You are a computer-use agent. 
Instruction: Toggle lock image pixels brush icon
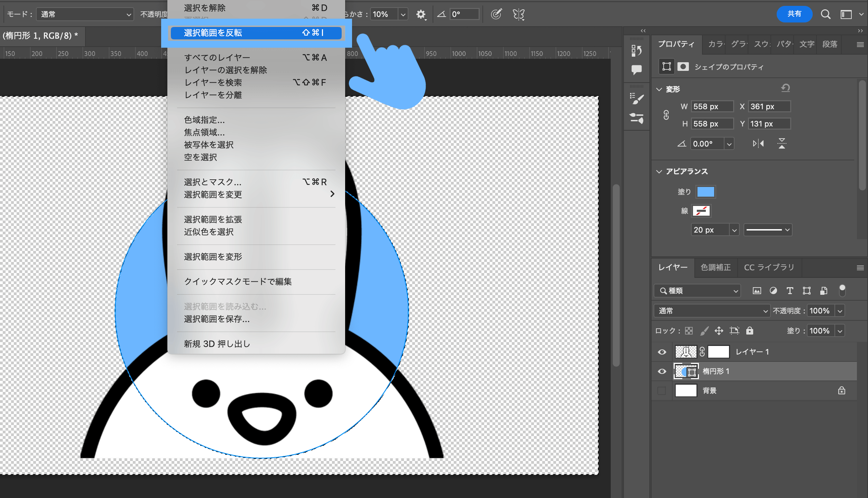tap(704, 331)
